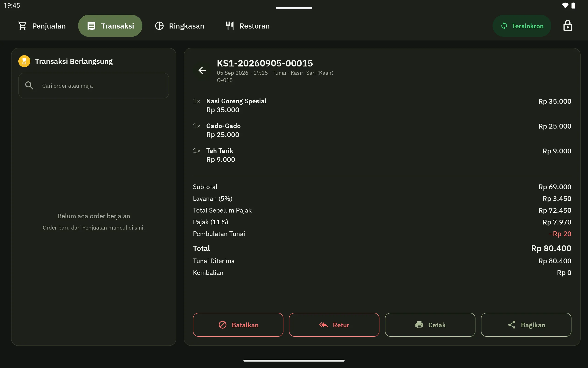Image resolution: width=588 pixels, height=368 pixels.
Task: Switch to the Ringkasan tab
Action: point(180,26)
